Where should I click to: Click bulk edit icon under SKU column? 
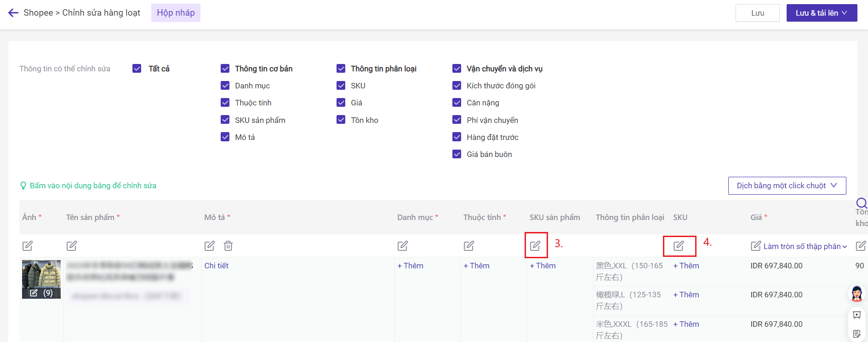coord(679,246)
